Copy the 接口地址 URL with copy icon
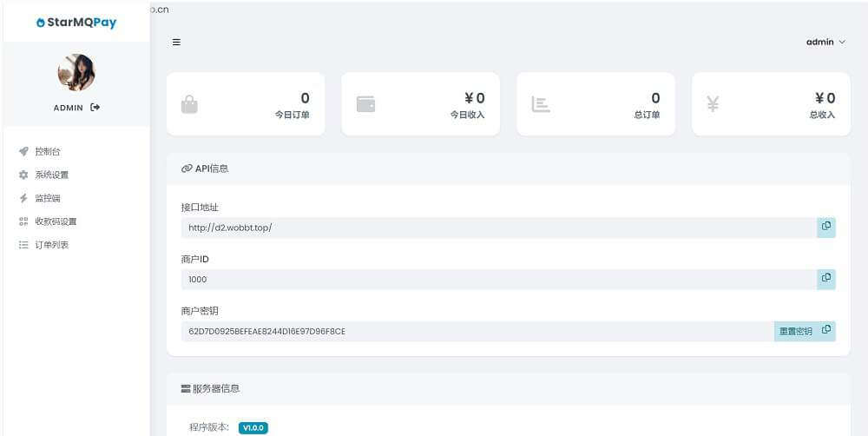The height and width of the screenshot is (436, 868). [825, 227]
